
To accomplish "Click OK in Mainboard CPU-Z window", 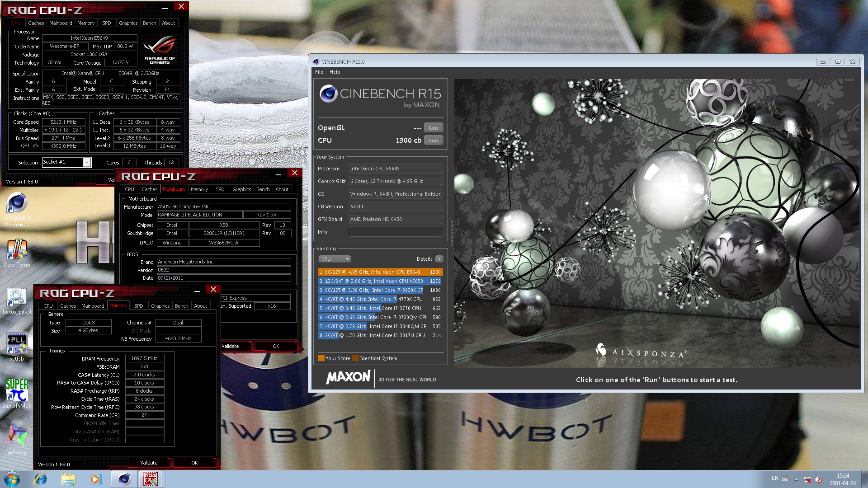I will coord(276,346).
